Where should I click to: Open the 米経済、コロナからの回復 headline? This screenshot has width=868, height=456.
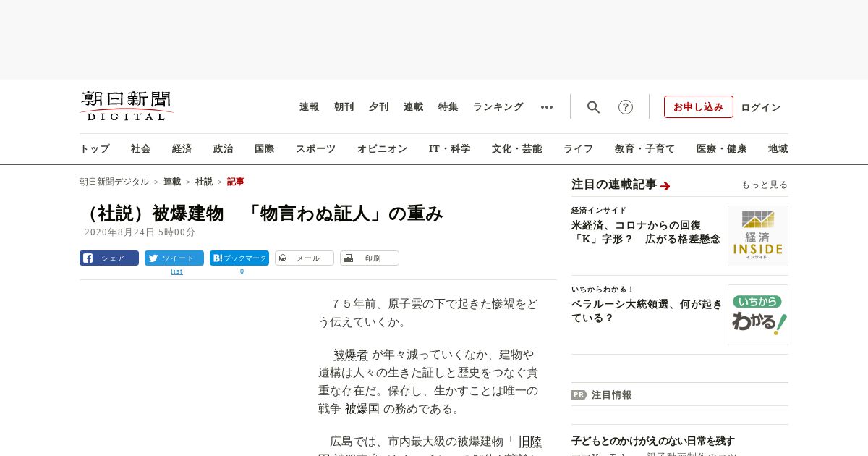[x=646, y=232]
